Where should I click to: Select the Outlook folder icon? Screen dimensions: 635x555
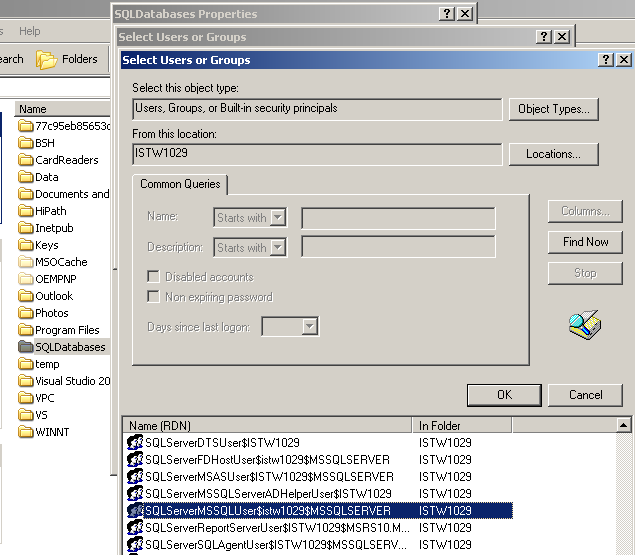(x=26, y=296)
